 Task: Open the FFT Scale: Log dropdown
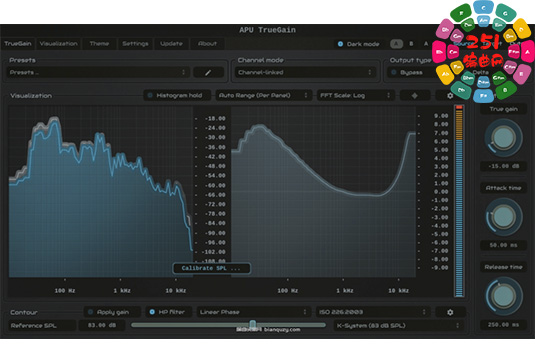pyautogui.click(x=356, y=96)
